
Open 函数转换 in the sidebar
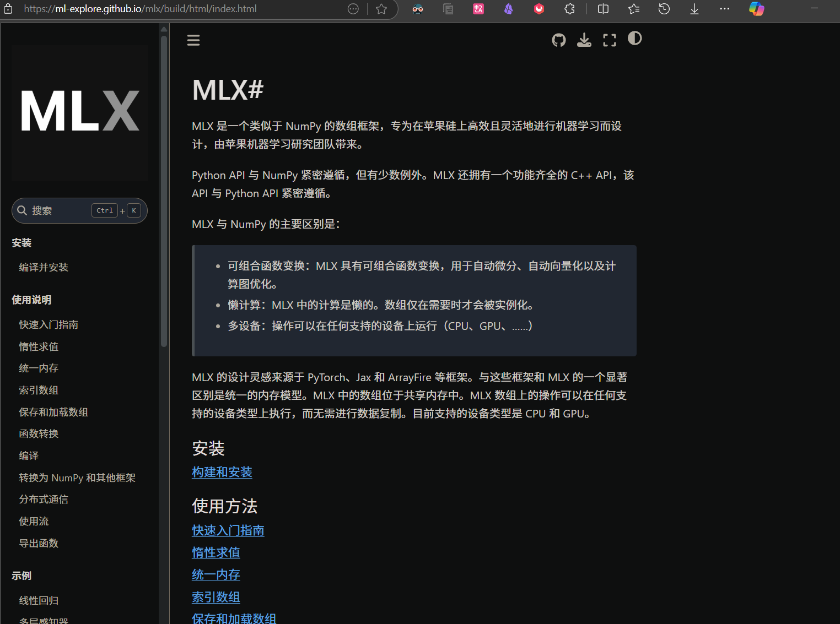(39, 433)
